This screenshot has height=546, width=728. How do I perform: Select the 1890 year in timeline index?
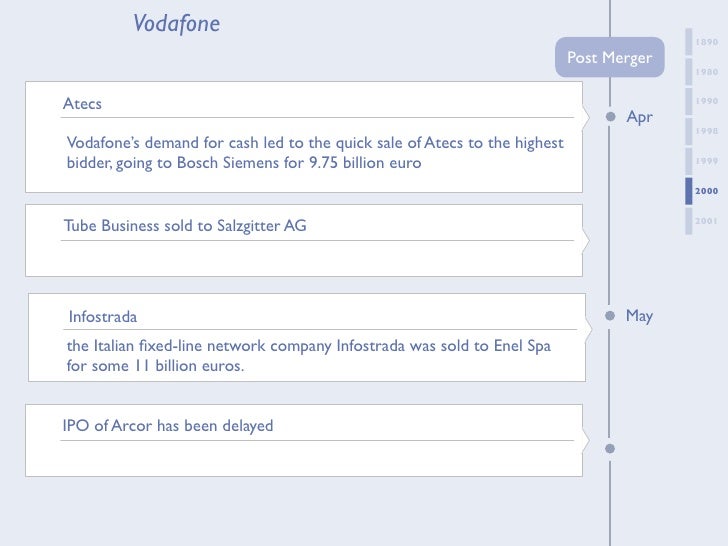707,42
